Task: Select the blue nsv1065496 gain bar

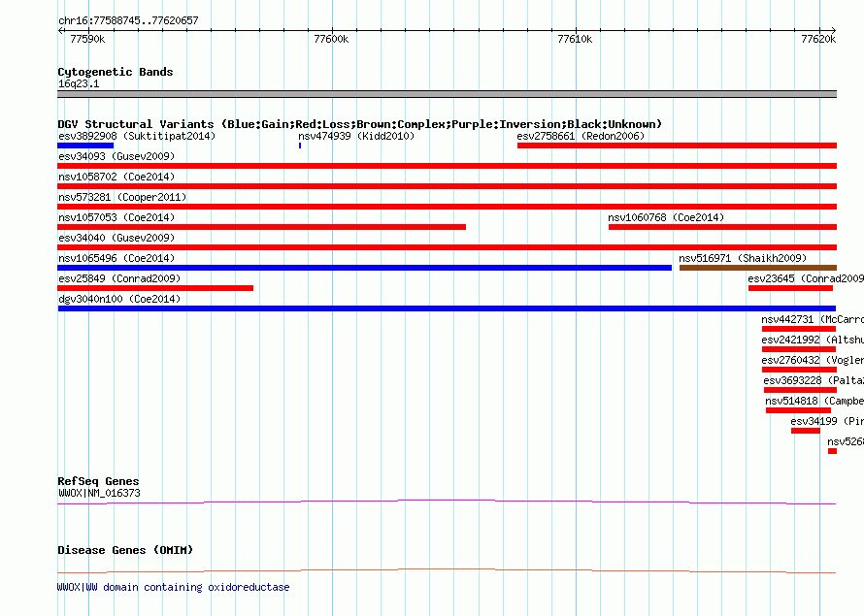Action: click(x=364, y=268)
